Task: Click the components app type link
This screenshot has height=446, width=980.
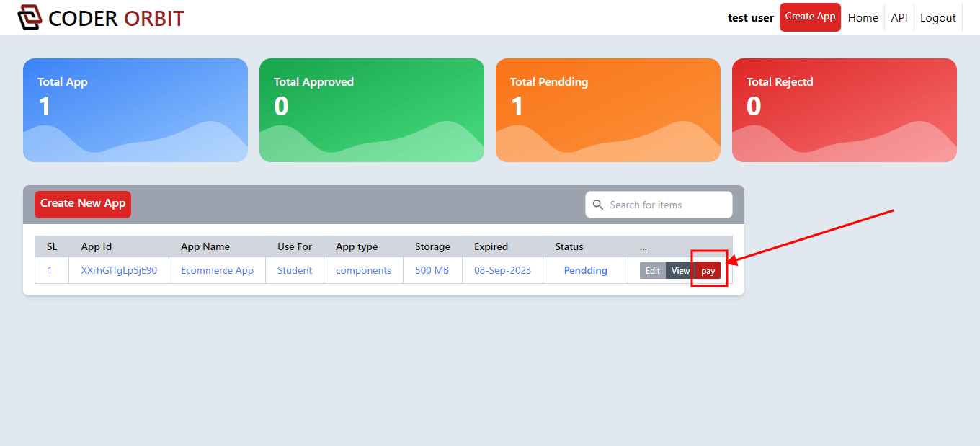Action: 363,271
